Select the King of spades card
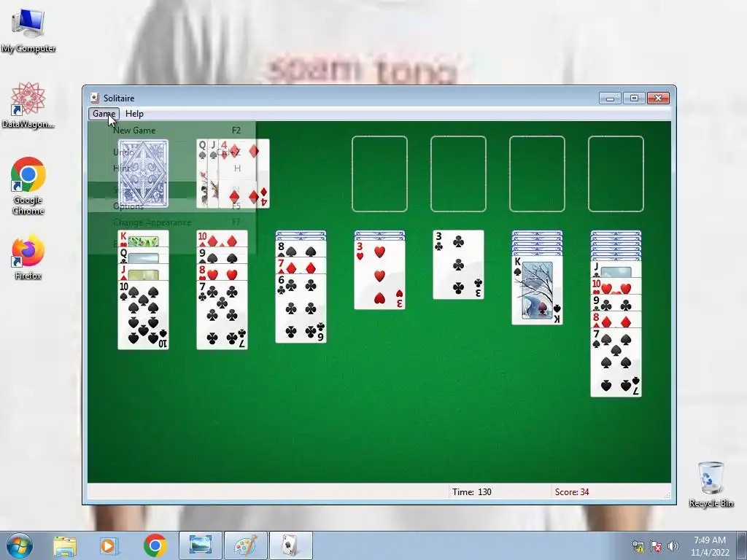 537,290
